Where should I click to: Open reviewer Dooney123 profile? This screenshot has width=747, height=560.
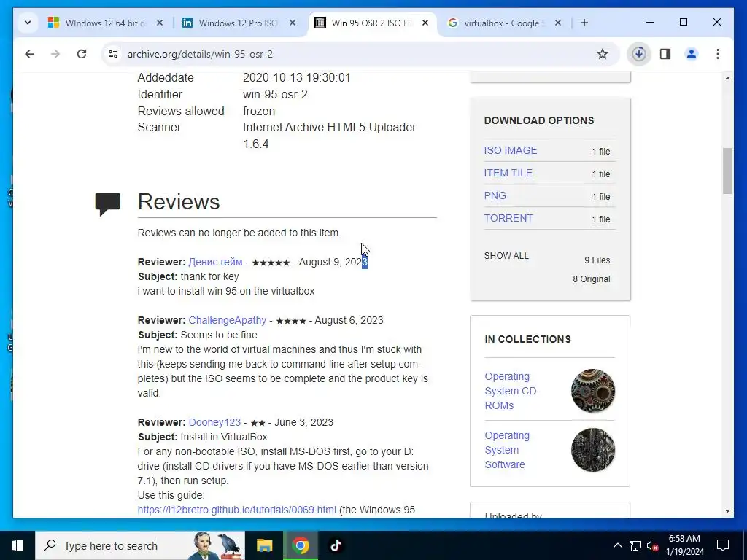pos(214,422)
